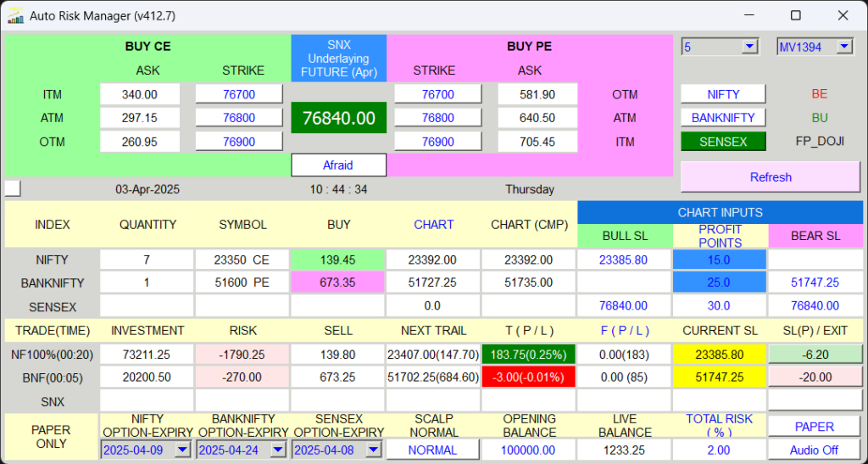Click the FP_DOJI pattern label
Screen dimensions: 868x464
[x=820, y=142]
